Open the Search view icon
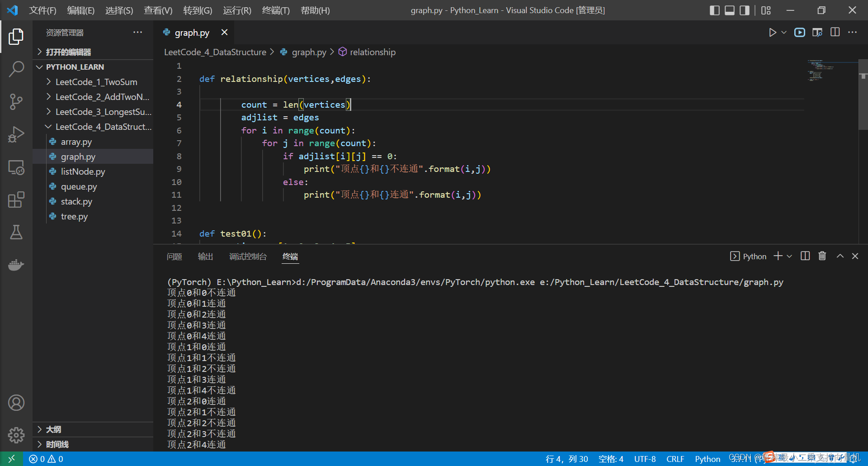The image size is (868, 466). [x=16, y=69]
